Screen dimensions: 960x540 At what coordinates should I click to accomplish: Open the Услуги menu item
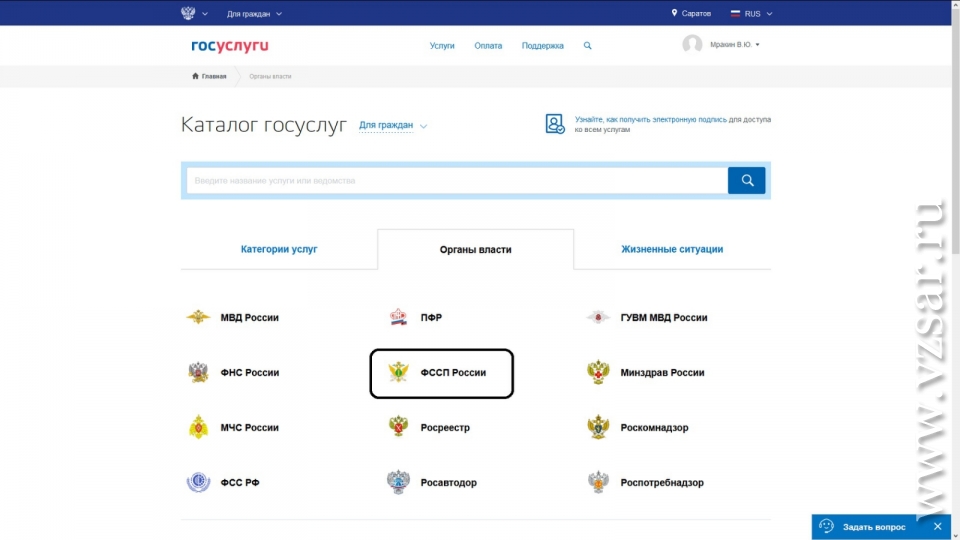coord(442,45)
